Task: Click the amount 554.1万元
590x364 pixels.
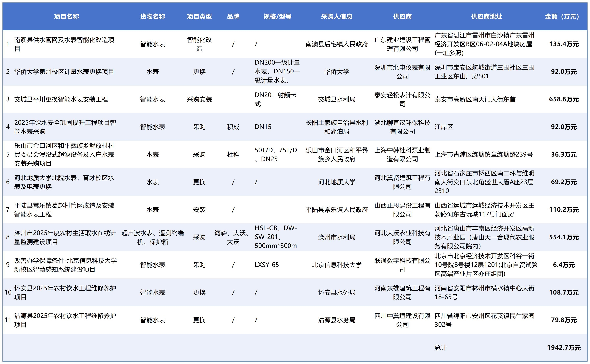Action: coord(564,237)
